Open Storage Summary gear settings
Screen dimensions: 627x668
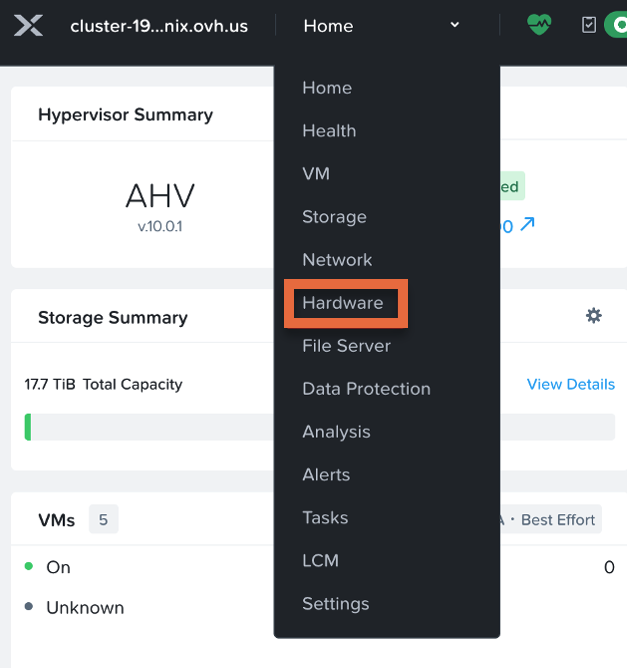coord(593,316)
